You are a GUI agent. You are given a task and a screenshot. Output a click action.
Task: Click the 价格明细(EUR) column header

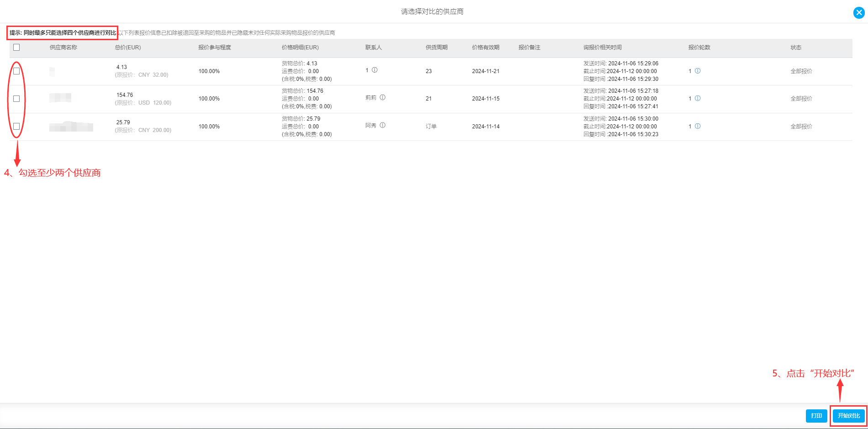pyautogui.click(x=300, y=48)
